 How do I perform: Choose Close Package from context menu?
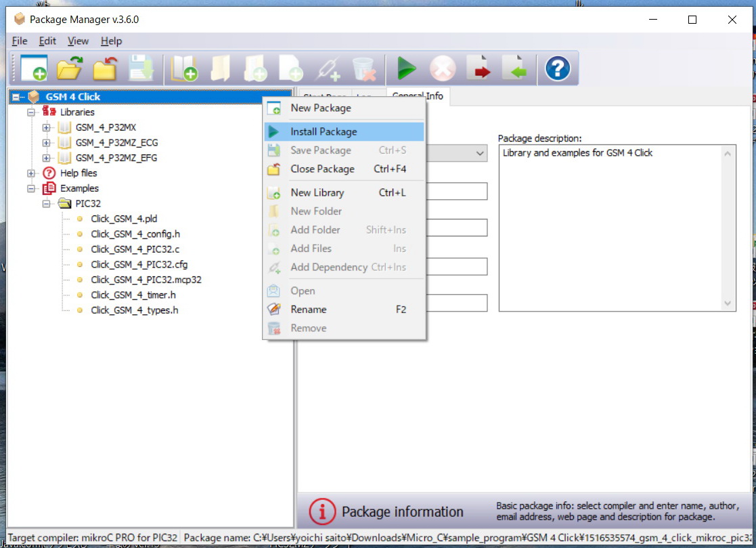click(344, 169)
